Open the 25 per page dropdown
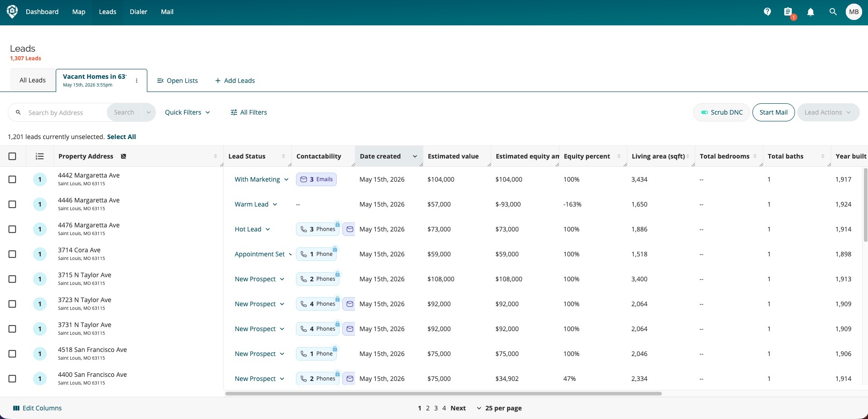This screenshot has height=419, width=868. coord(499,408)
